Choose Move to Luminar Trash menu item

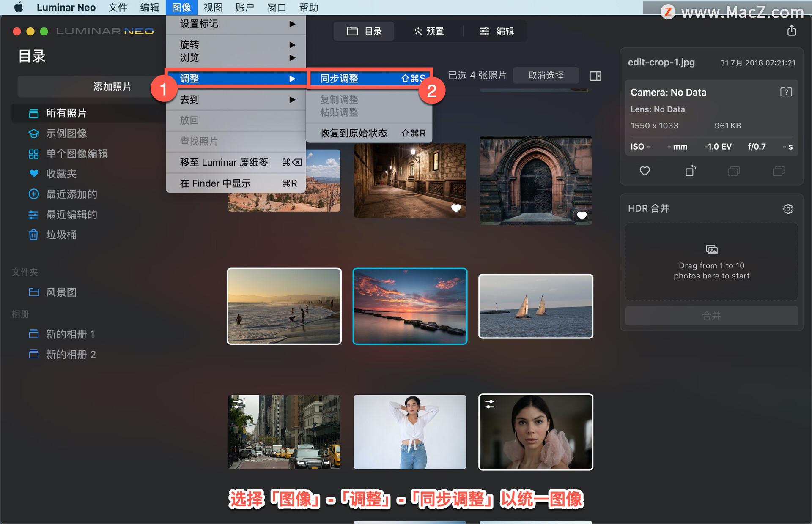[236, 162]
